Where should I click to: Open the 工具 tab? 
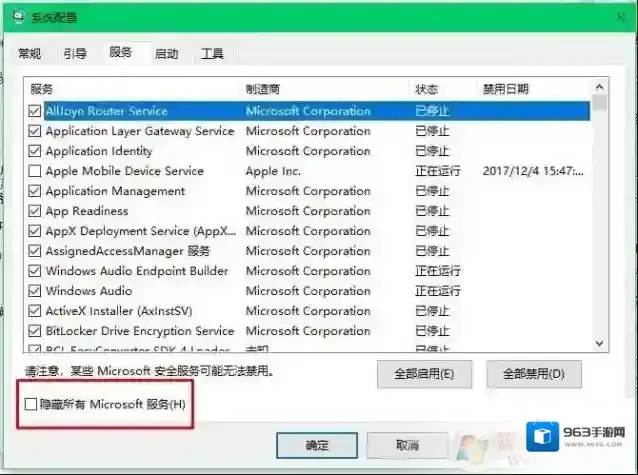[x=212, y=53]
